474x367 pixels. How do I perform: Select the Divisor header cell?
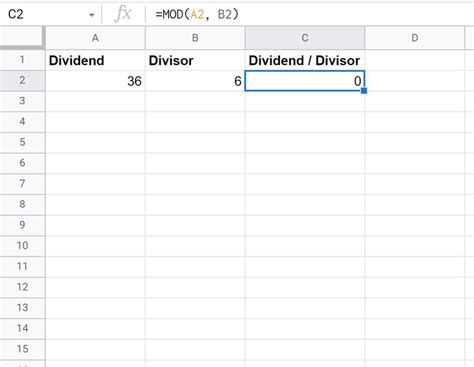(195, 60)
